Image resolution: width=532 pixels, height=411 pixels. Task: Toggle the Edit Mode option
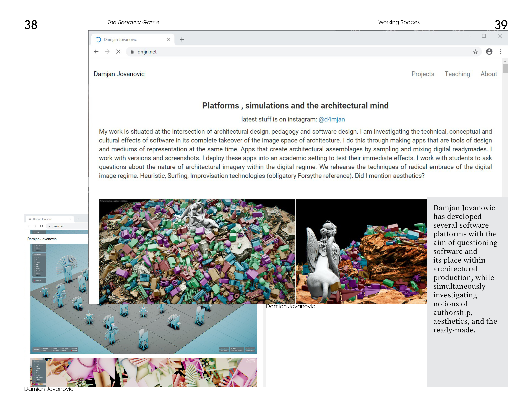35,280
